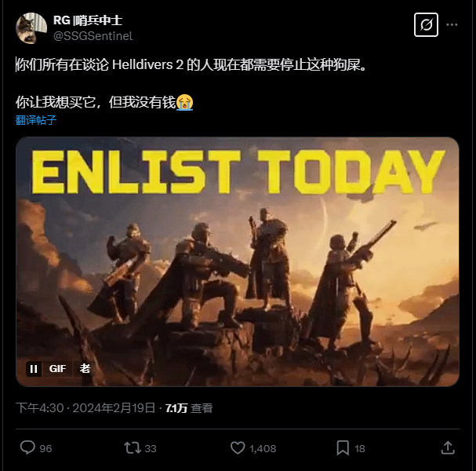The width and height of the screenshot is (476, 471).
Task: Pause the GIF playback
Action: (34, 369)
